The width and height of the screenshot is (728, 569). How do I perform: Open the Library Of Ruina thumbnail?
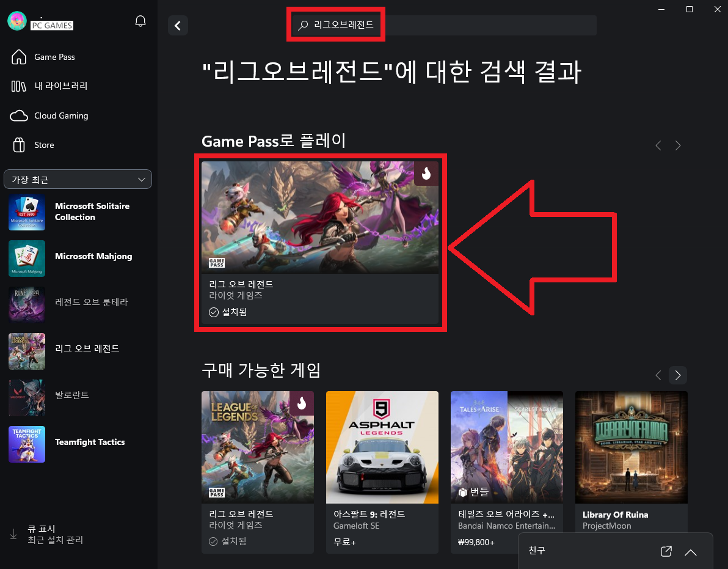coord(632,447)
